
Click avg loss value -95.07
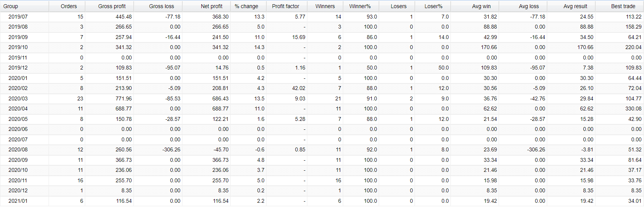pyautogui.click(x=538, y=68)
